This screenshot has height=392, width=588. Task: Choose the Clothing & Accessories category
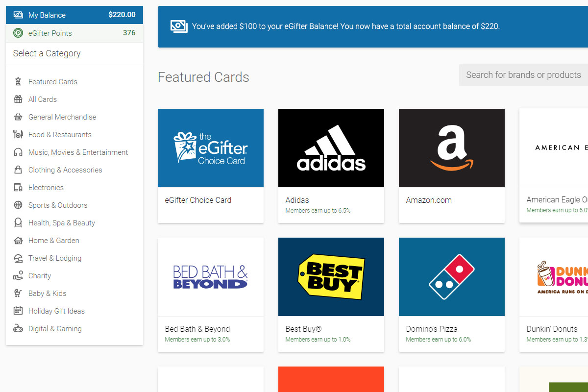click(65, 170)
